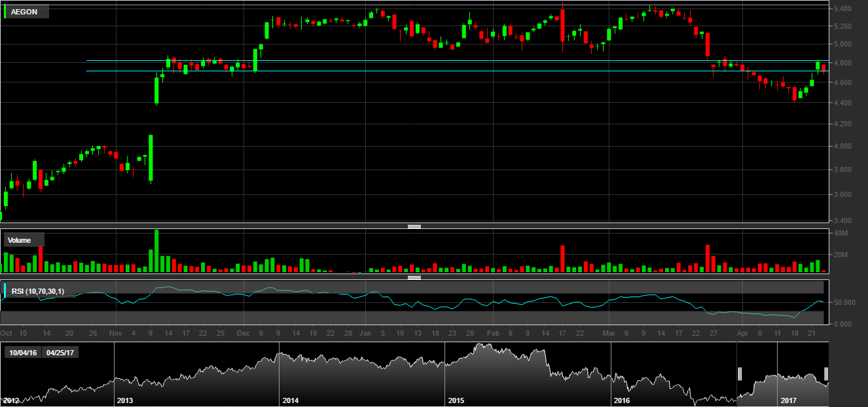Image resolution: width=868 pixels, height=407 pixels.
Task: Click the 10/04/16 start date field
Action: coord(23,352)
